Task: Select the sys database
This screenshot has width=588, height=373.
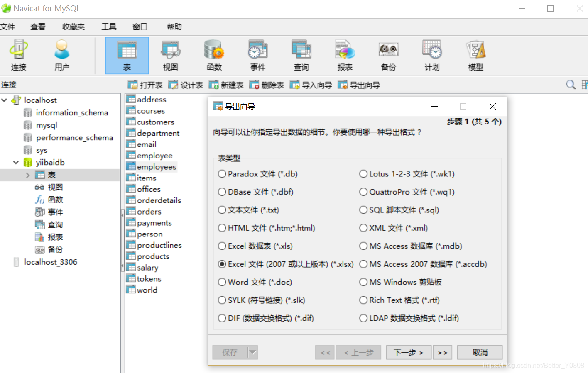Action: (36, 150)
